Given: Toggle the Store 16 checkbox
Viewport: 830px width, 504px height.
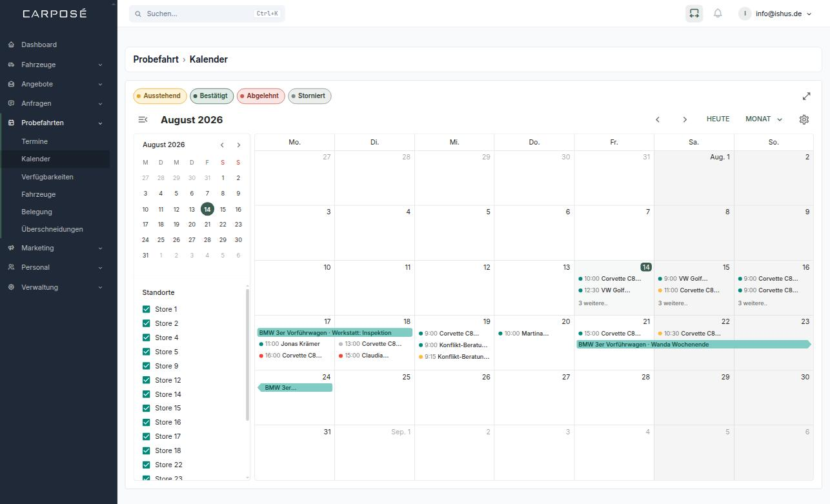Looking at the screenshot, I should [146, 422].
